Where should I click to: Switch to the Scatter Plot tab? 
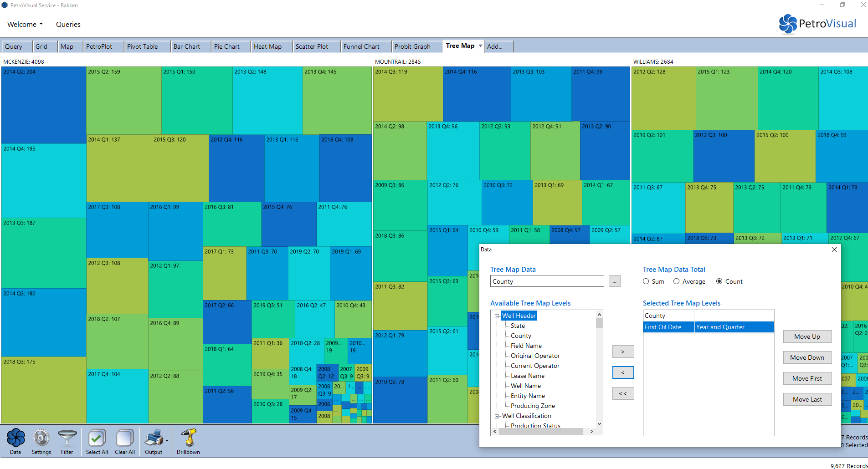coord(312,46)
